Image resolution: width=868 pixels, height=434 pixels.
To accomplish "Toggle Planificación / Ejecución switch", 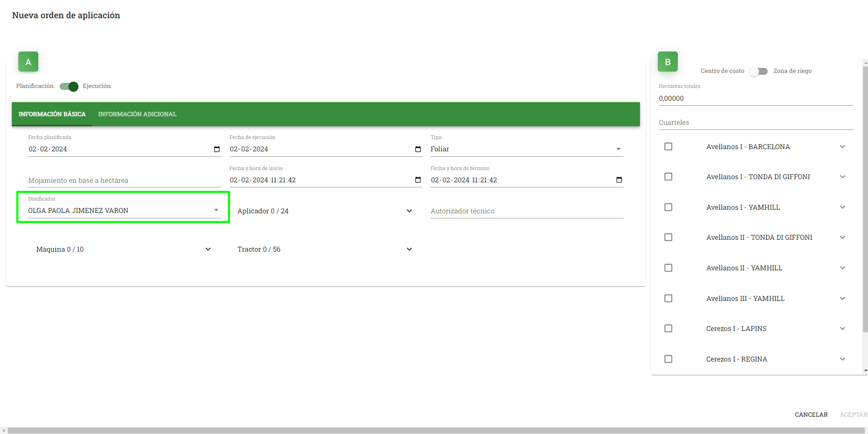I will click(69, 86).
